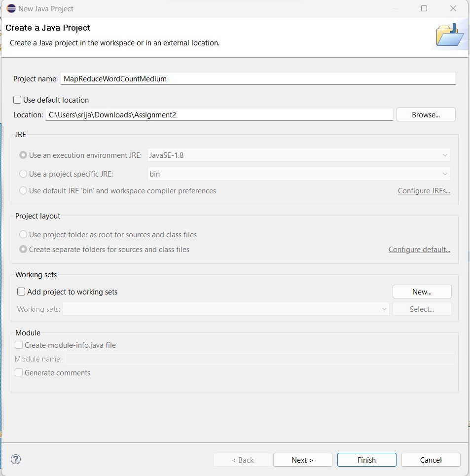Open the Configure JREs link

pyautogui.click(x=424, y=190)
